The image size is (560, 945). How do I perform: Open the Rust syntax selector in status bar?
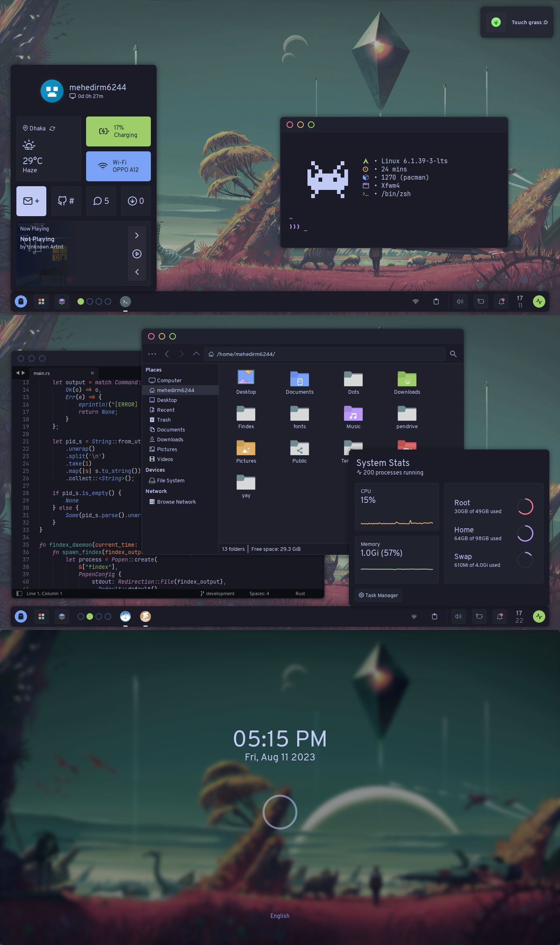pyautogui.click(x=300, y=594)
